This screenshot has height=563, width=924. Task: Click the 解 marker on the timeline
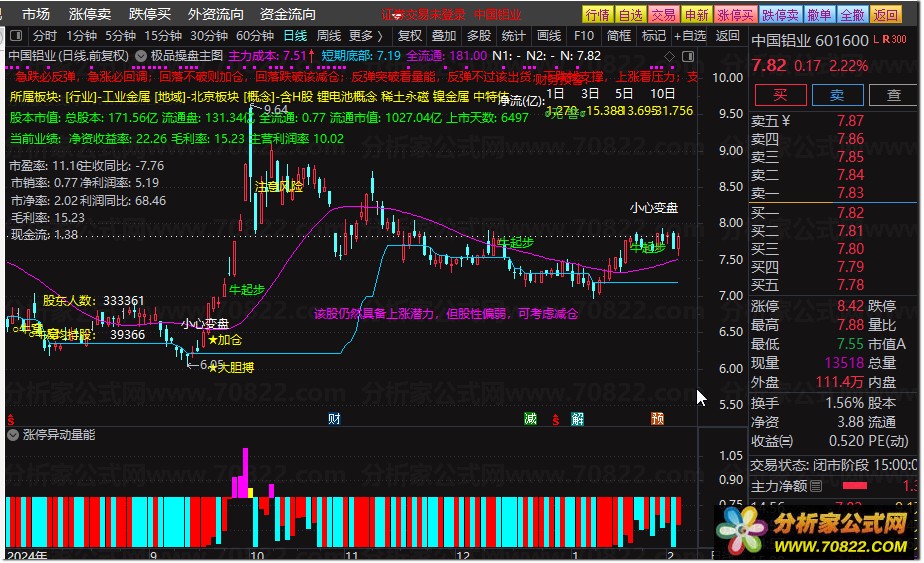pos(578,419)
